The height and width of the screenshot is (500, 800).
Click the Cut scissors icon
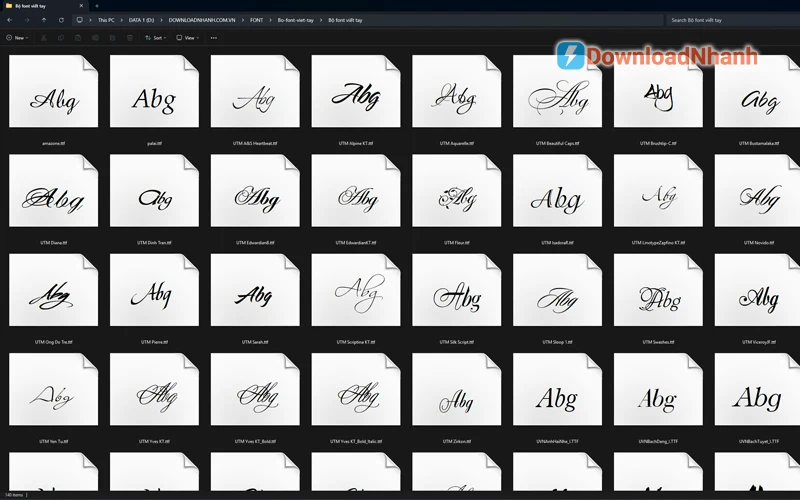(x=43, y=38)
